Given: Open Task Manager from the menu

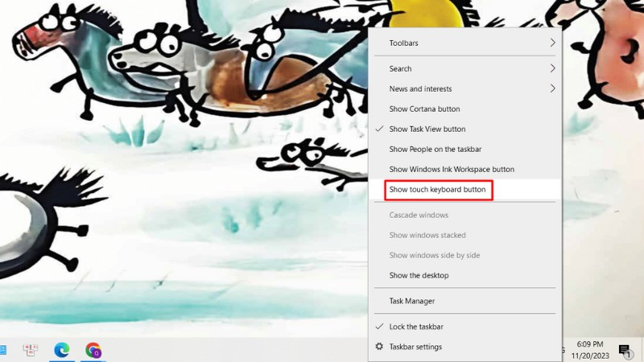Looking at the screenshot, I should point(465,301).
